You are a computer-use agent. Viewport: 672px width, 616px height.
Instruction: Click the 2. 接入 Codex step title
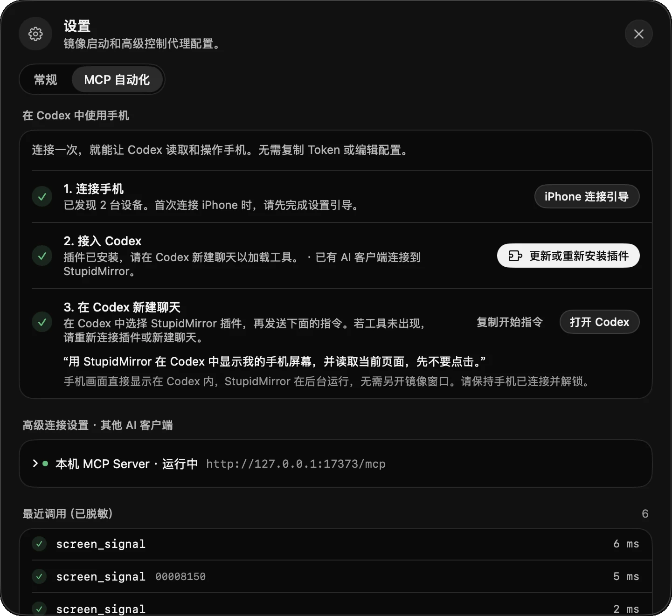point(103,241)
